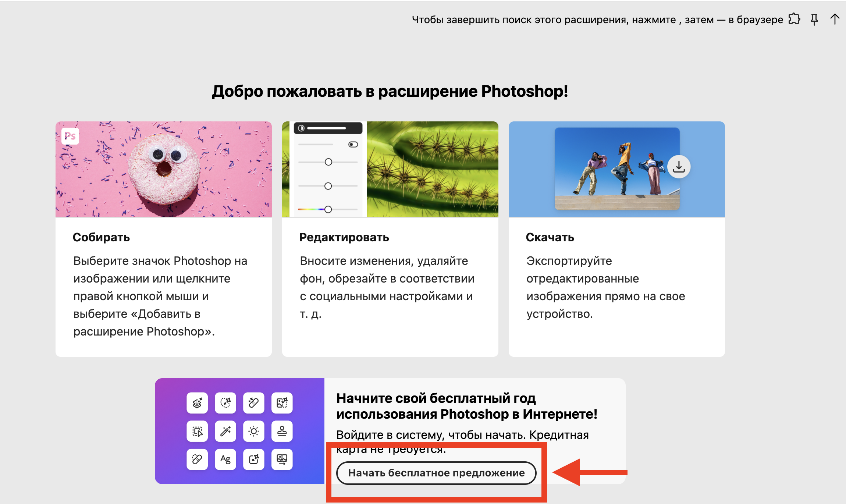
Task: Click the Ps logo badge on the donut image
Action: (71, 136)
